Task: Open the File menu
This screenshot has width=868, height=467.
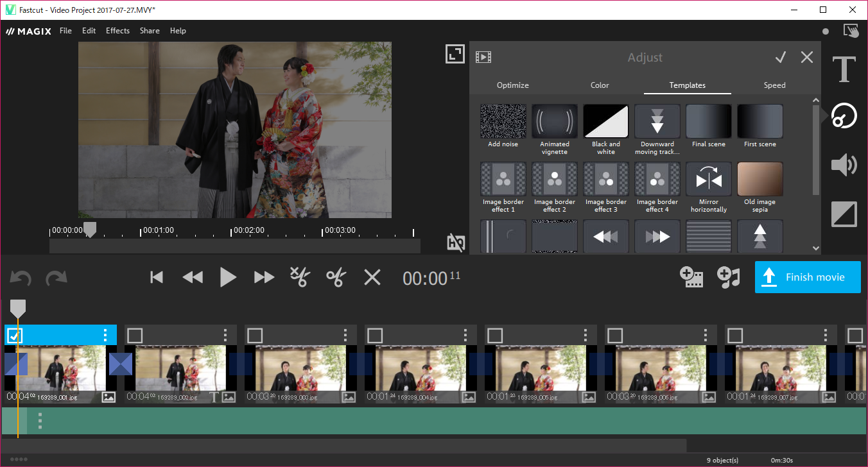Action: point(65,31)
